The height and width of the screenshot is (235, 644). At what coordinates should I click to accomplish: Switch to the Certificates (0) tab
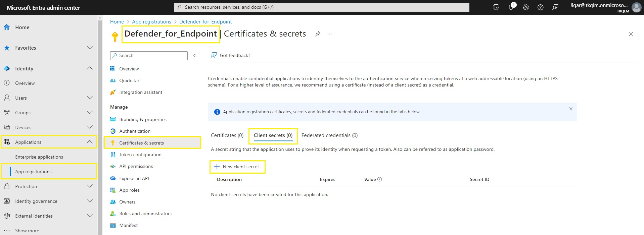click(x=227, y=135)
